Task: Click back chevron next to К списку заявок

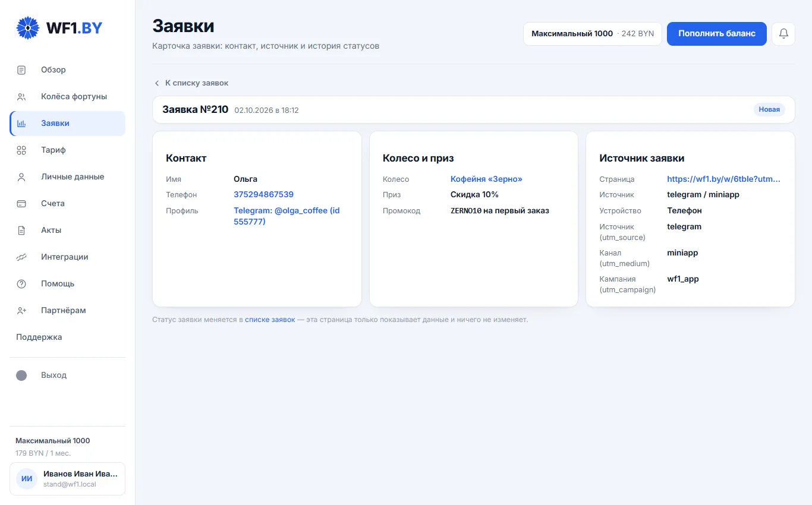Action: (x=157, y=83)
